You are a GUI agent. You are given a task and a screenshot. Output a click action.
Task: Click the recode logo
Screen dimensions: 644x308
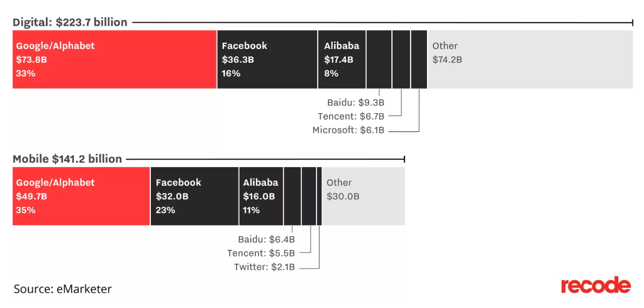[x=596, y=286]
